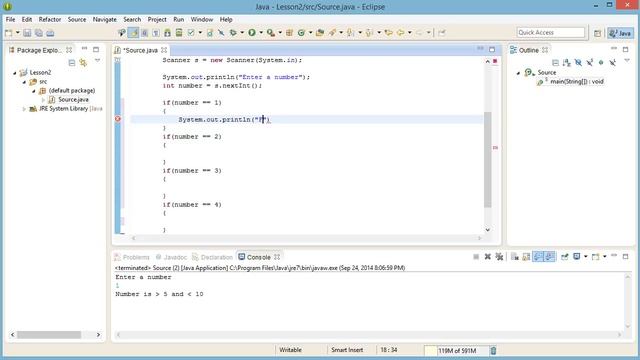
Task: Open the Navigate menu
Action: (104, 19)
